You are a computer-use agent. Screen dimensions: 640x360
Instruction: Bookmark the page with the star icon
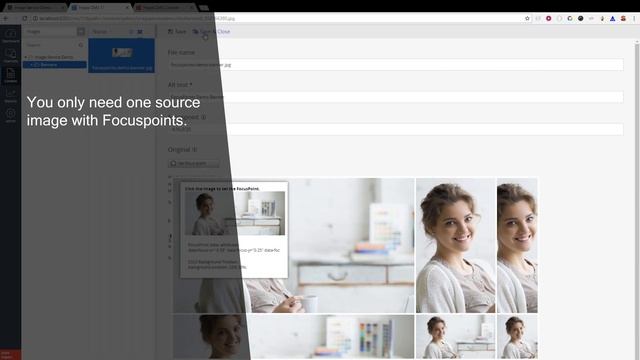(527, 18)
